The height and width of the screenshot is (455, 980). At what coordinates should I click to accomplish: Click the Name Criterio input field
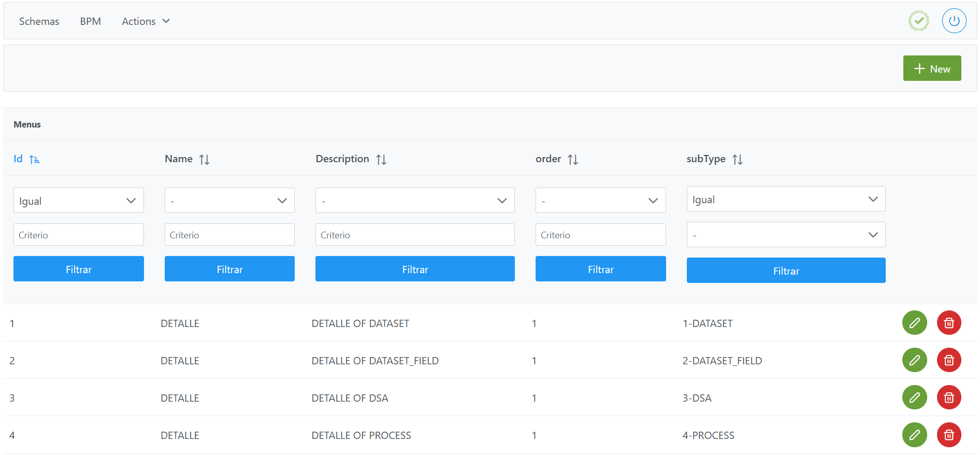(229, 235)
